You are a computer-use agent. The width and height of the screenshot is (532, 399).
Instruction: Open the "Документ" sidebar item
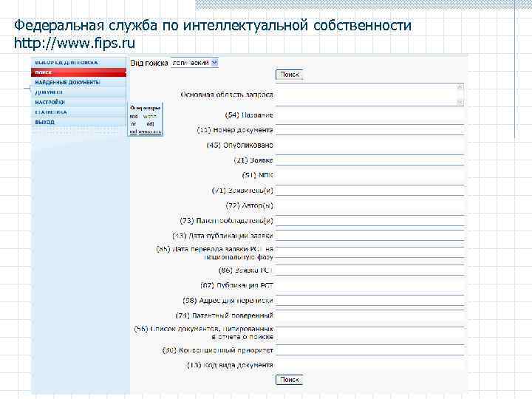click(78, 92)
